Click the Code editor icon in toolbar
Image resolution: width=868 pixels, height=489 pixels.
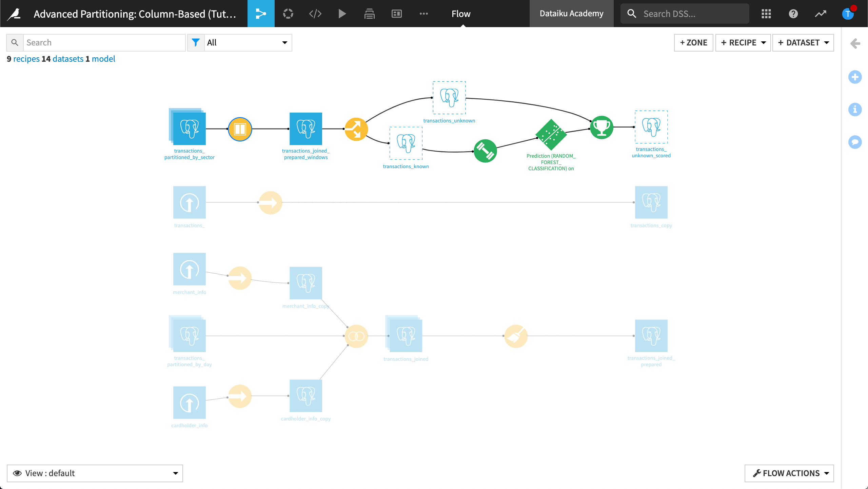tap(314, 13)
